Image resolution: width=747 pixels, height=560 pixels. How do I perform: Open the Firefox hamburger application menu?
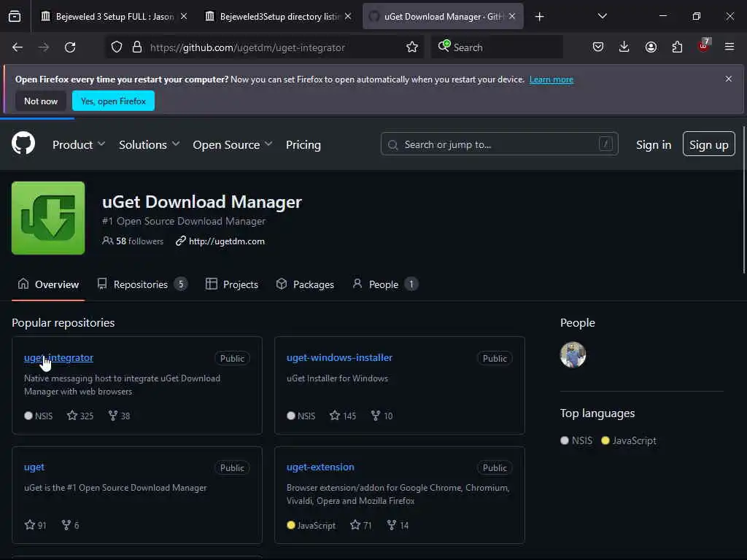pyautogui.click(x=729, y=47)
